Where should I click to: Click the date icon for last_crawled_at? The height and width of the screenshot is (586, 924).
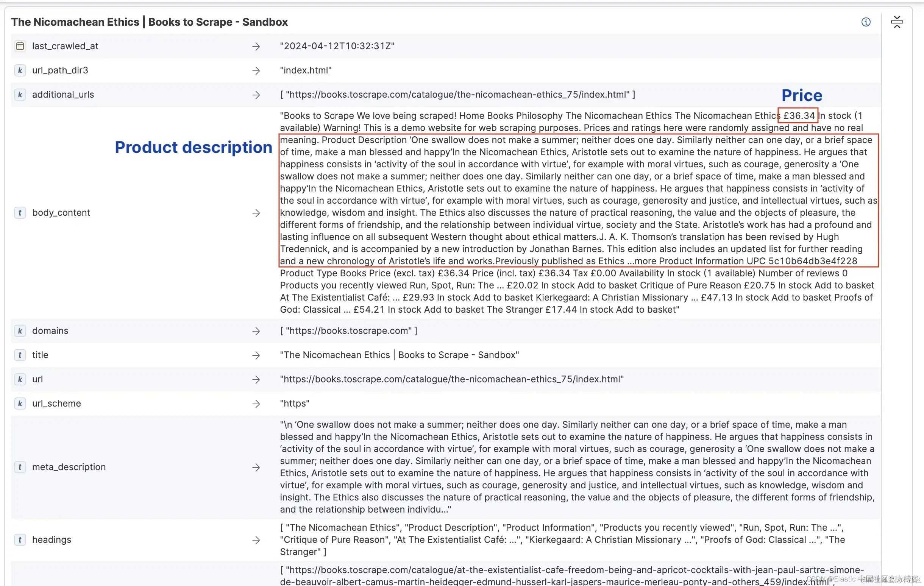point(20,46)
